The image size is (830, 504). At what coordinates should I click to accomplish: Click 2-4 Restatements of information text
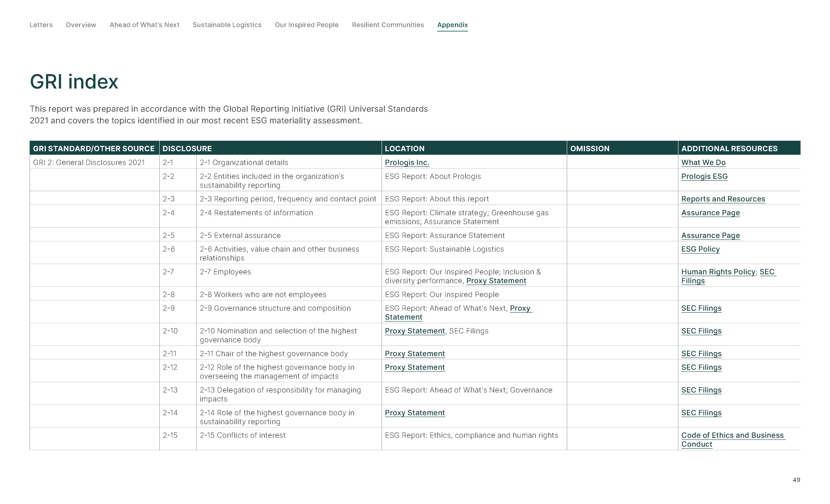tap(256, 213)
